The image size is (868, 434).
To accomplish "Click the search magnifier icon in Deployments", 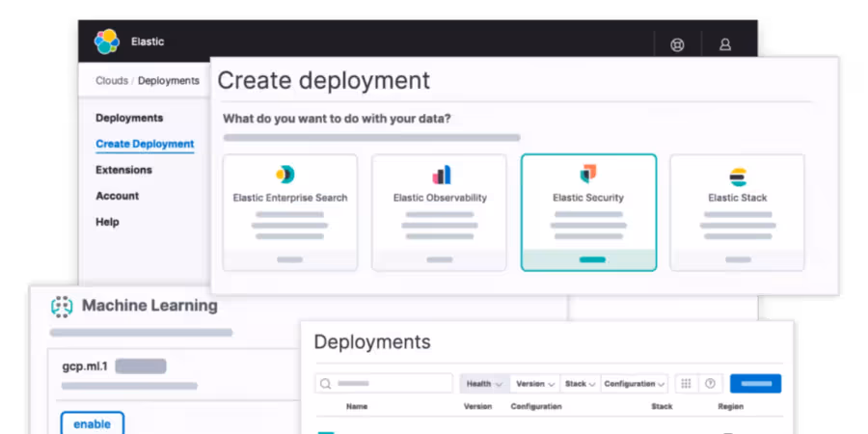I will click(x=326, y=384).
